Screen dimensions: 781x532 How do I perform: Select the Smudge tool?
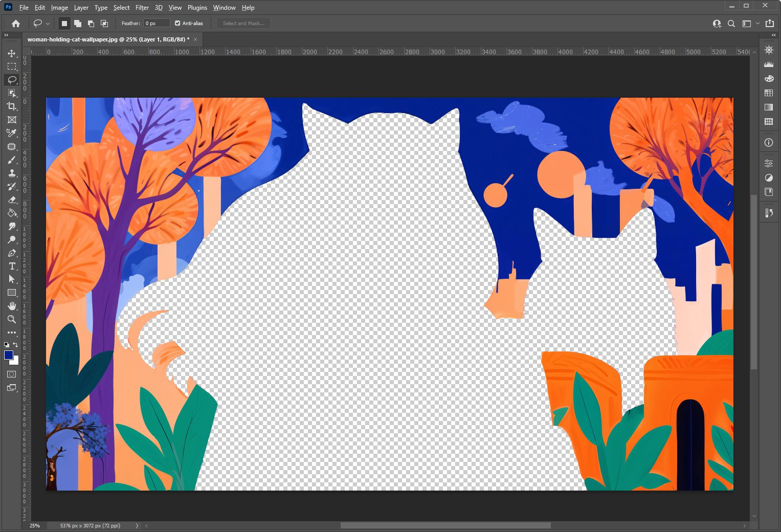tap(12, 227)
